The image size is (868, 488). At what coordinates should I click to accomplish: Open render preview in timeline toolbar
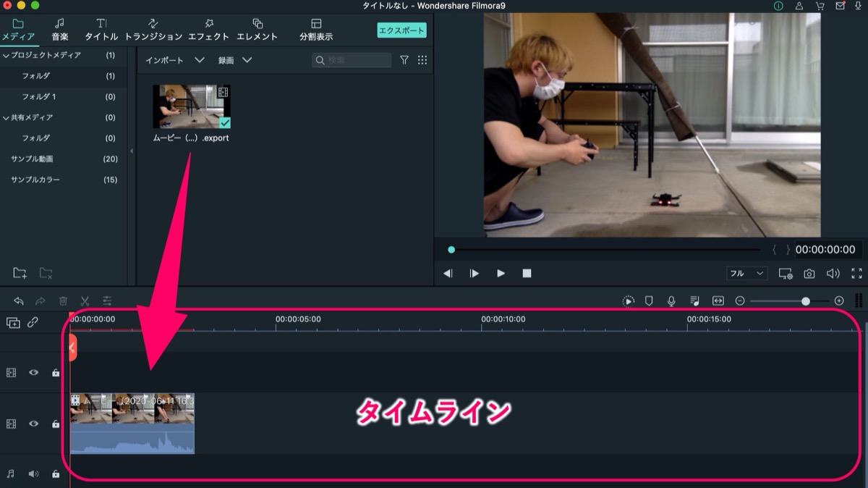point(628,300)
